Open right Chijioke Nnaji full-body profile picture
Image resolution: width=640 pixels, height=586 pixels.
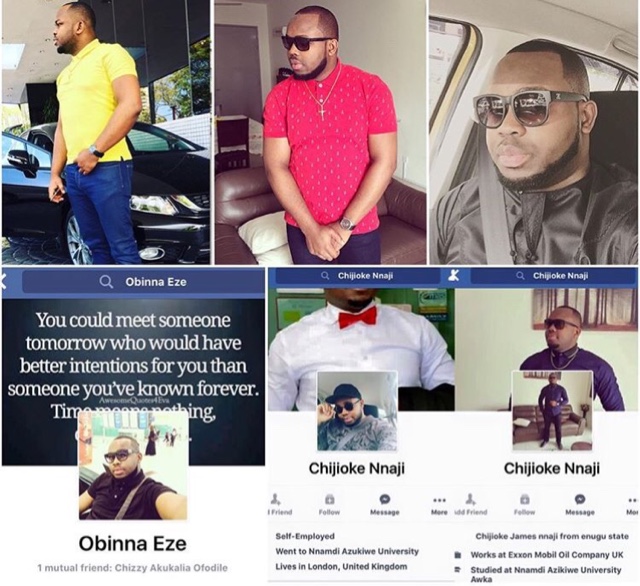click(x=552, y=411)
